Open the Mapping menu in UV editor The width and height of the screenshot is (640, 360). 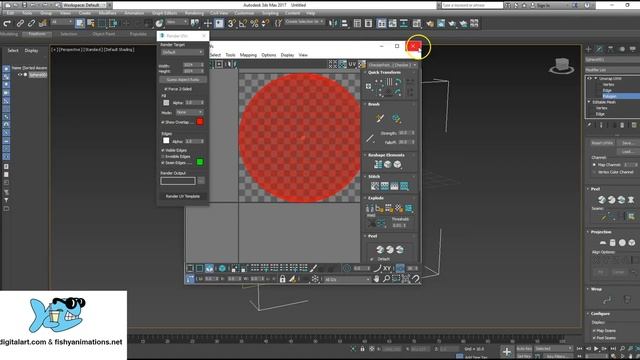[x=248, y=55]
